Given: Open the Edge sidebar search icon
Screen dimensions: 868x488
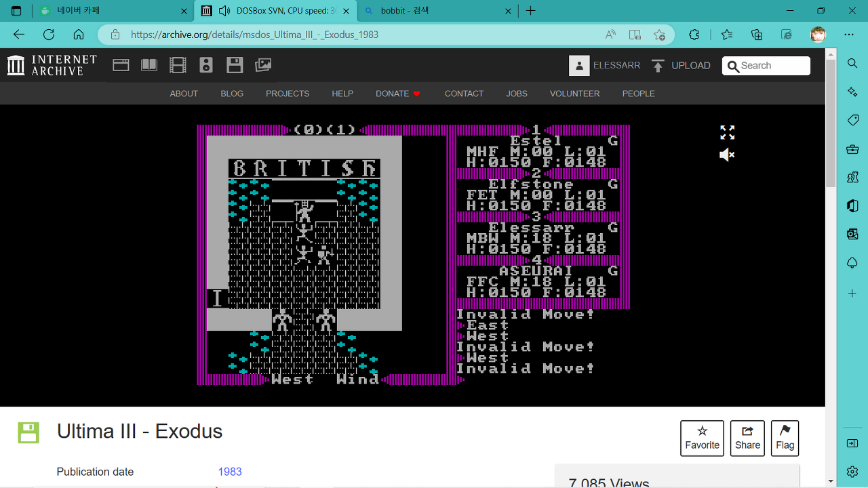Looking at the screenshot, I should [852, 63].
